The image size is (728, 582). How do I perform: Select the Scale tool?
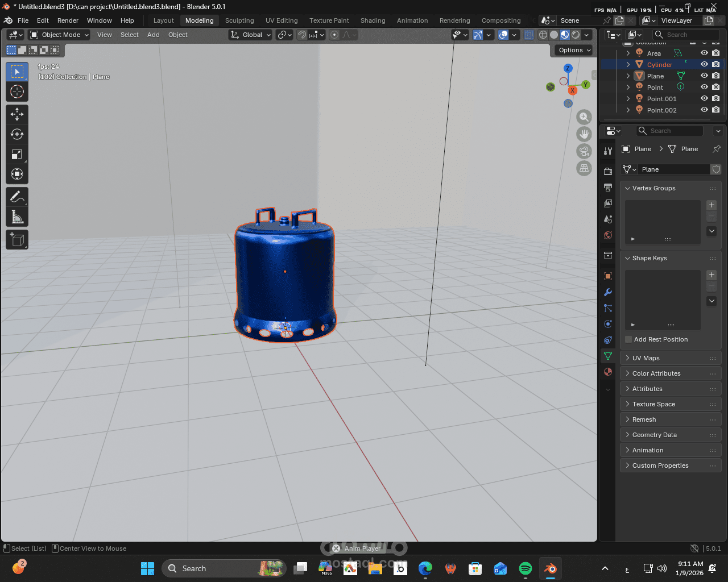point(17,154)
